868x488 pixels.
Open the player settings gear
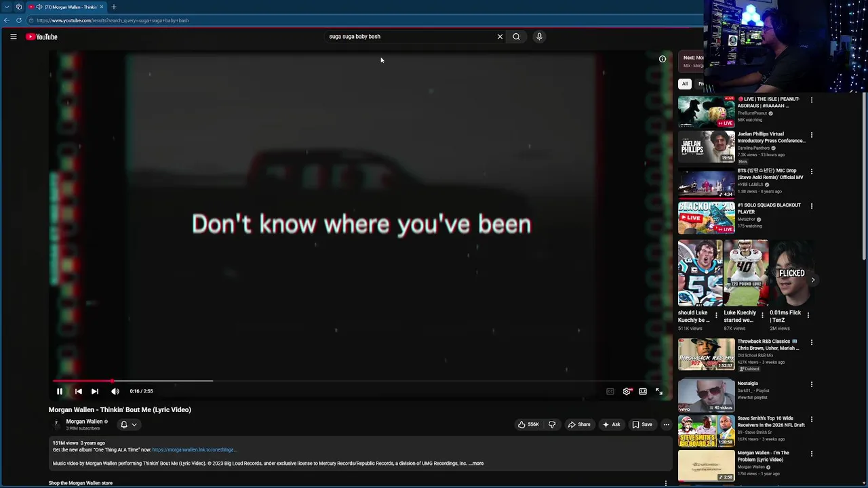[x=627, y=391]
